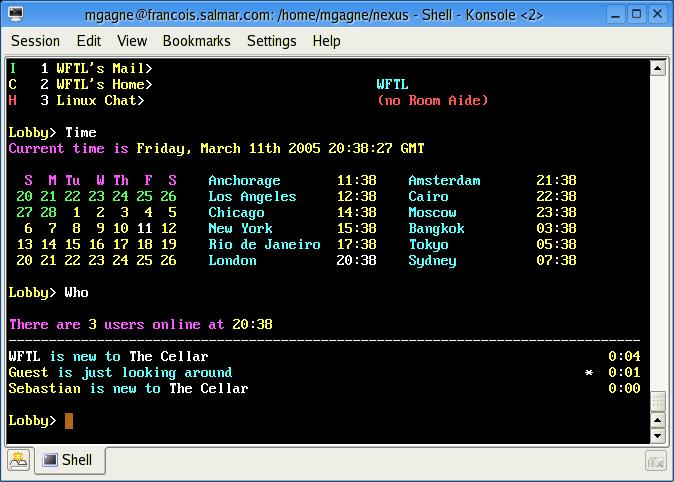Click the scrollbar up arrow
The width and height of the screenshot is (674, 482).
(x=658, y=68)
